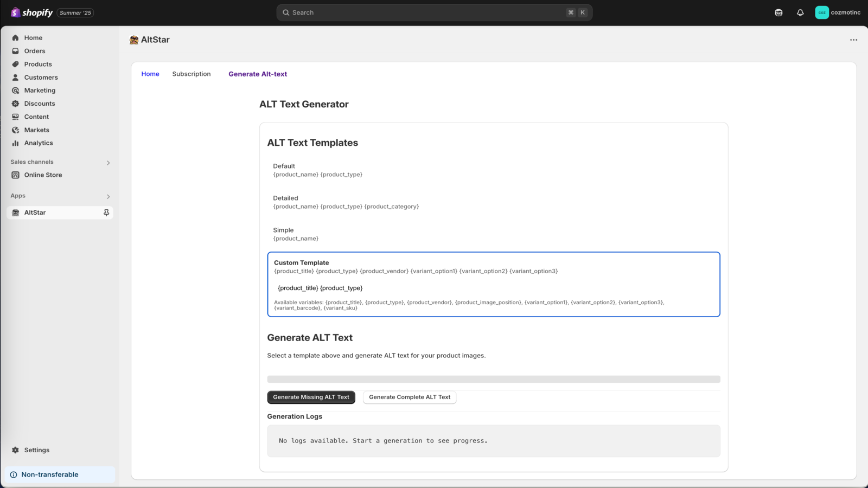Click the Non-transferable banner

coord(61,474)
